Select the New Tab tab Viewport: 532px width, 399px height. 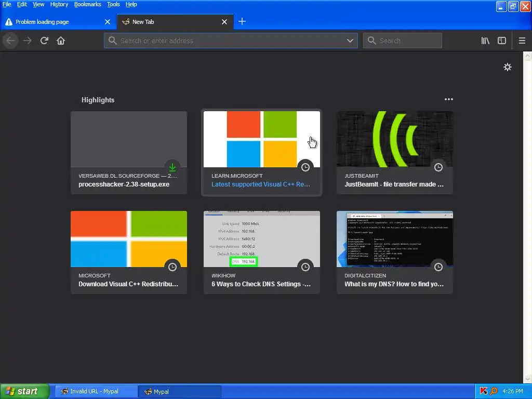(x=175, y=22)
